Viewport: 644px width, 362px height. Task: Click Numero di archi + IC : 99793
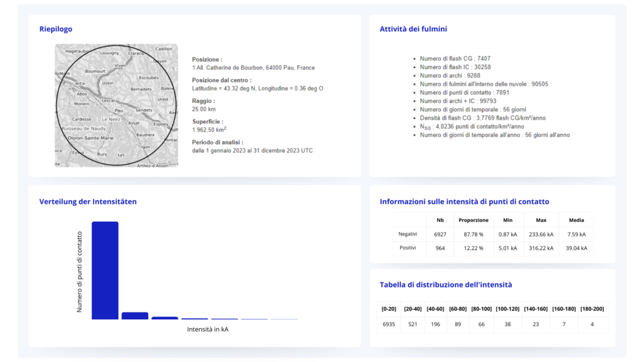click(x=458, y=101)
